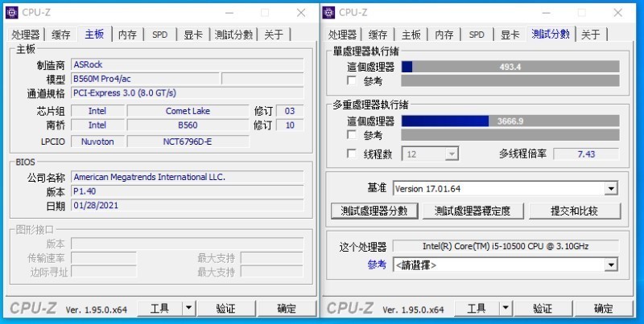Click the multi-thread score bar 3666.9
Screen dimensions: 644x324
(510, 121)
